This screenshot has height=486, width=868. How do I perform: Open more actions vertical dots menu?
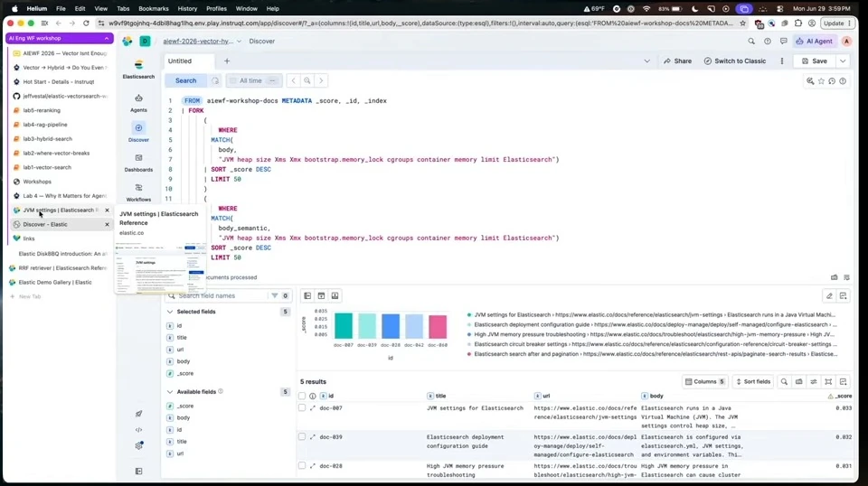coord(781,61)
